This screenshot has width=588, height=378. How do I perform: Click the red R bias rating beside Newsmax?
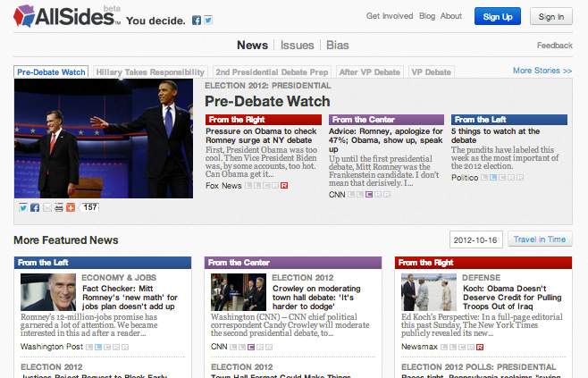pyautogui.click(x=480, y=348)
